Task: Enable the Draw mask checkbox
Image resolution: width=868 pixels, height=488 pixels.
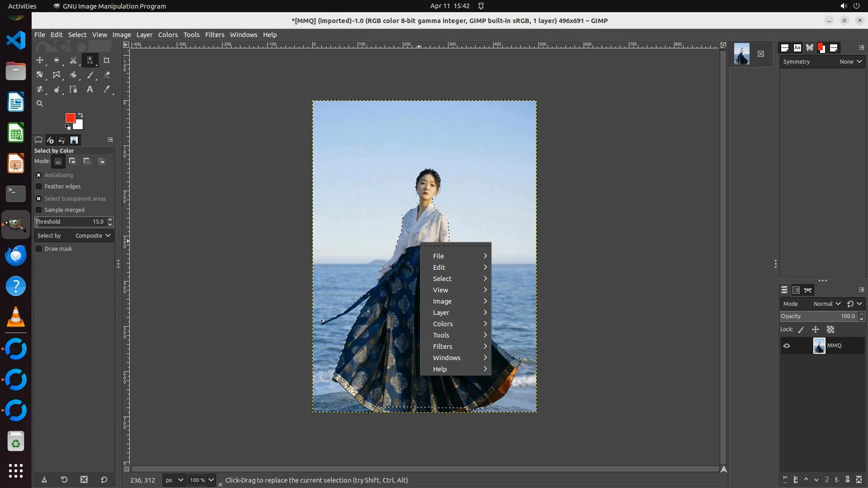Action: [39, 249]
